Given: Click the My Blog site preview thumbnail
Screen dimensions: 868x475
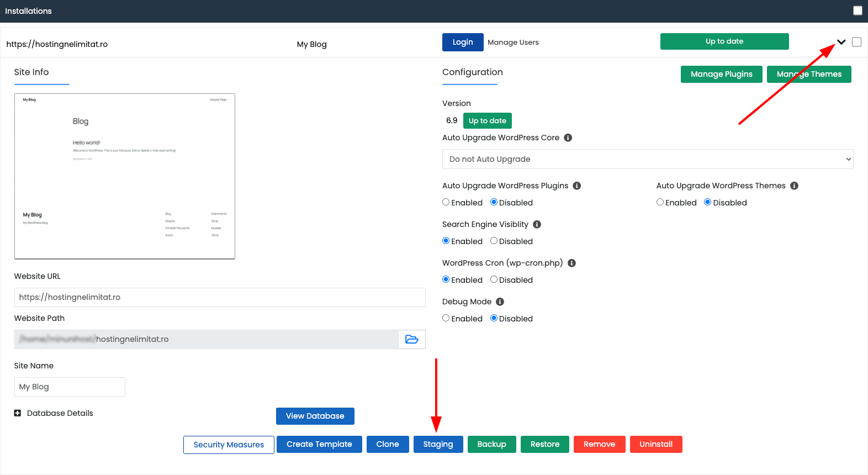Looking at the screenshot, I should 125,176.
